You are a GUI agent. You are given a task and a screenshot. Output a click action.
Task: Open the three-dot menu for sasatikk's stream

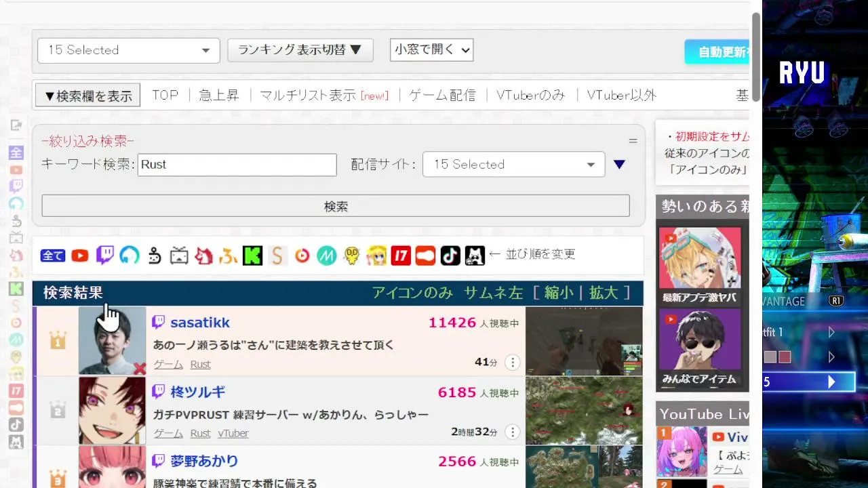(x=513, y=363)
